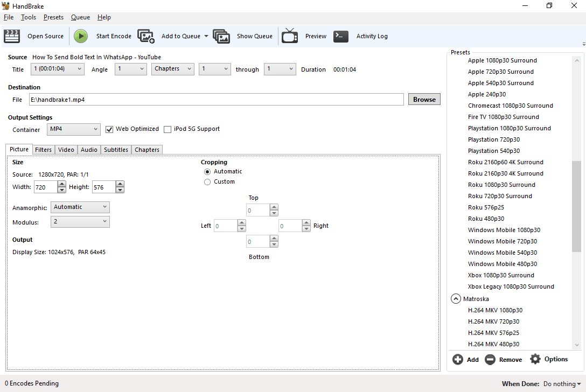The height and width of the screenshot is (392, 586).
Task: Click the Presets list scrollbar thumb
Action: [576, 206]
